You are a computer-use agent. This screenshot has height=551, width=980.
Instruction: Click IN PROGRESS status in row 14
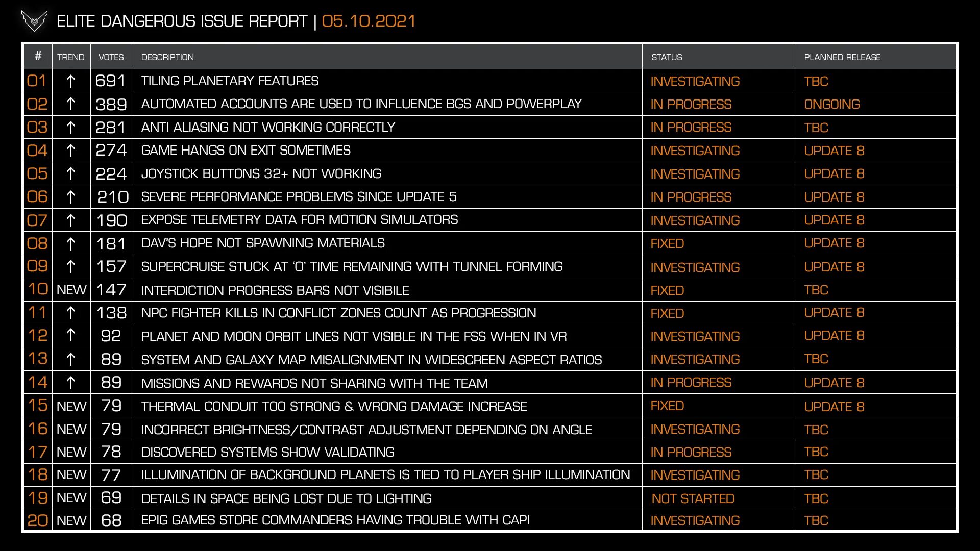[x=691, y=383]
